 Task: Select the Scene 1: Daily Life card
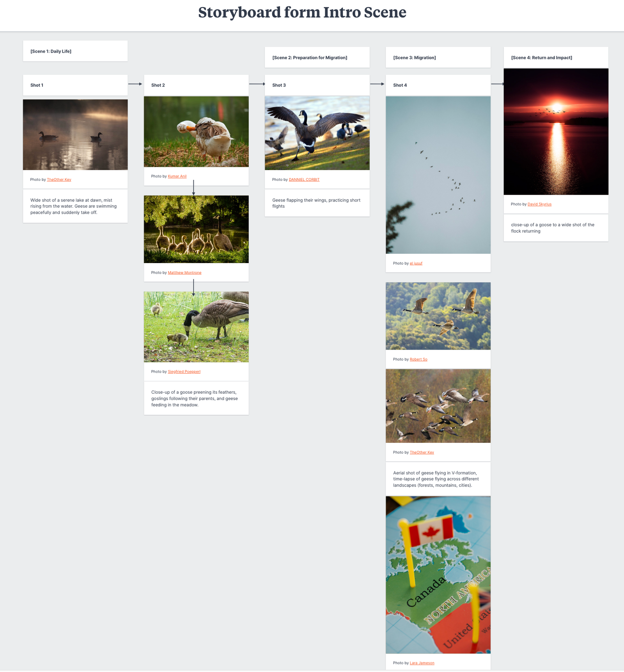coord(75,51)
